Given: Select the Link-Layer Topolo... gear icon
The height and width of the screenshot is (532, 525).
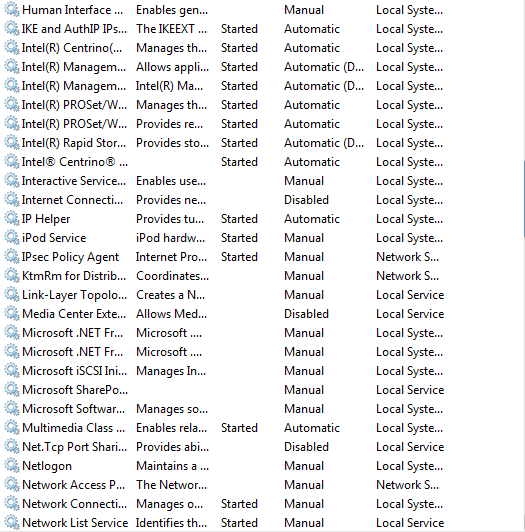Looking at the screenshot, I should (12, 294).
